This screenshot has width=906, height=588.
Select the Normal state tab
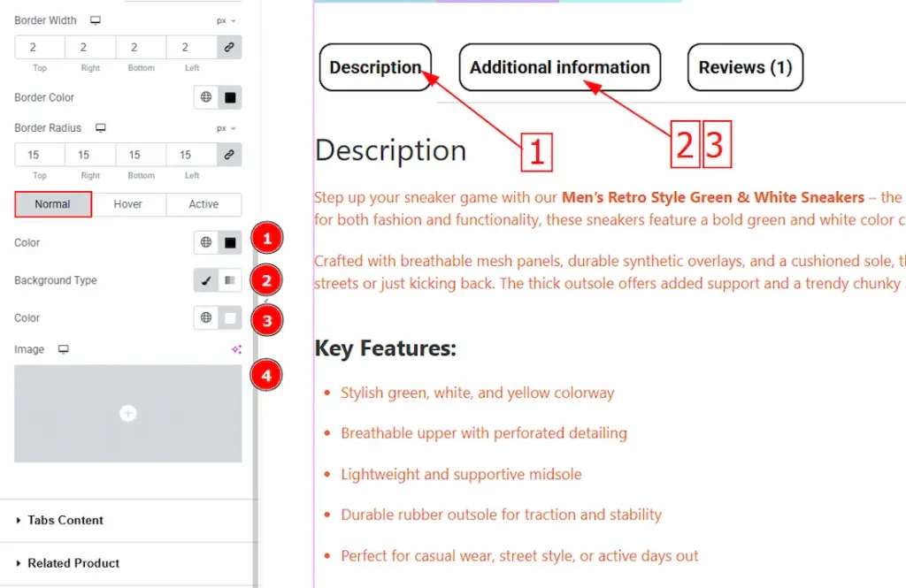[x=53, y=204]
